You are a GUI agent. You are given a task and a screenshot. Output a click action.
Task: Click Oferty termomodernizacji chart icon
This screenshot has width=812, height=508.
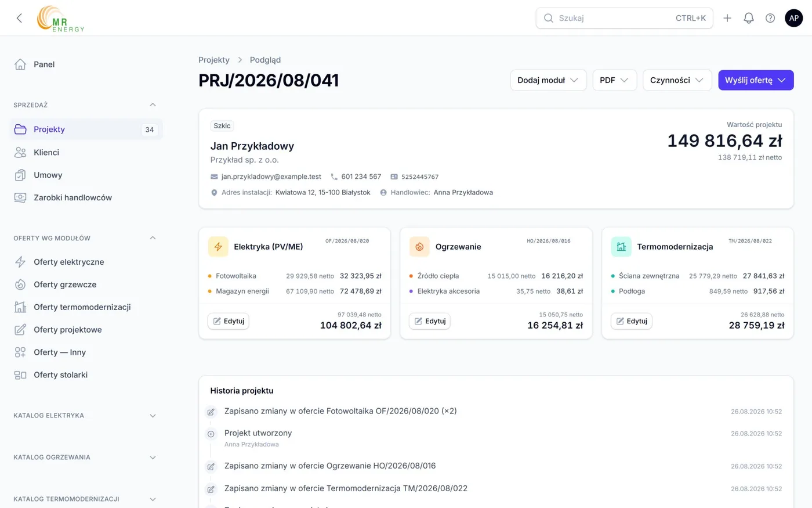click(x=20, y=307)
